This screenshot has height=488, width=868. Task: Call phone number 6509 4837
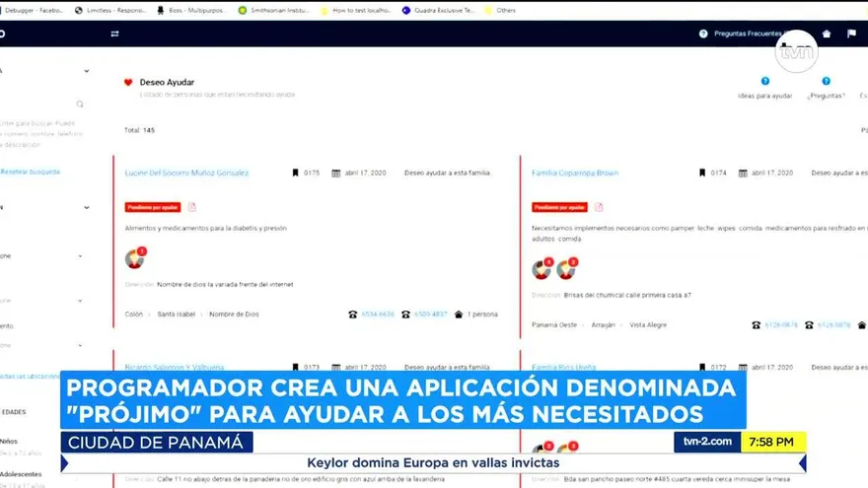(x=431, y=314)
